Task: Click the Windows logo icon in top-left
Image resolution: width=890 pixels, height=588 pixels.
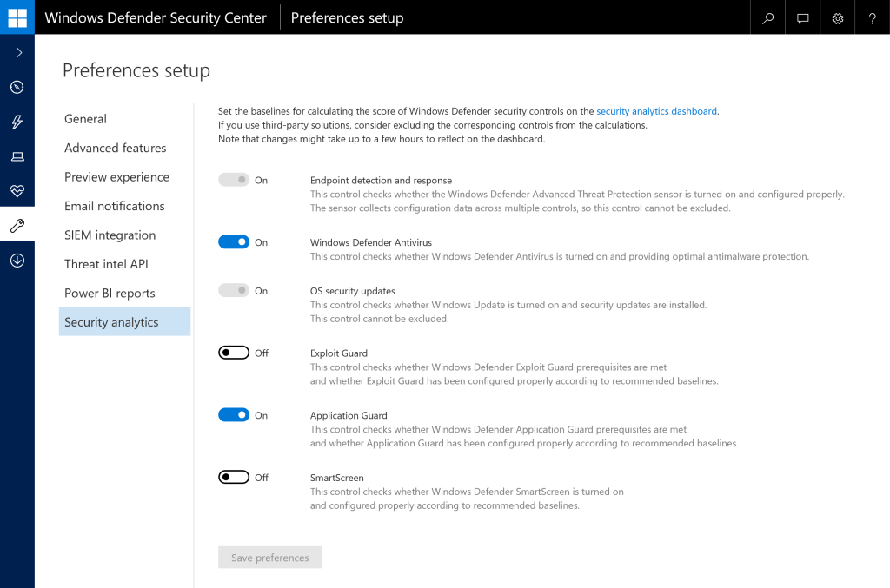Action: coord(17,17)
